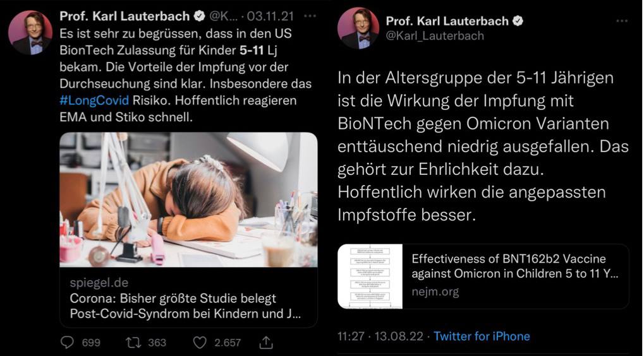
Task: Click Prof. Karl Lauterbach name in right tweet
Action: [447, 21]
